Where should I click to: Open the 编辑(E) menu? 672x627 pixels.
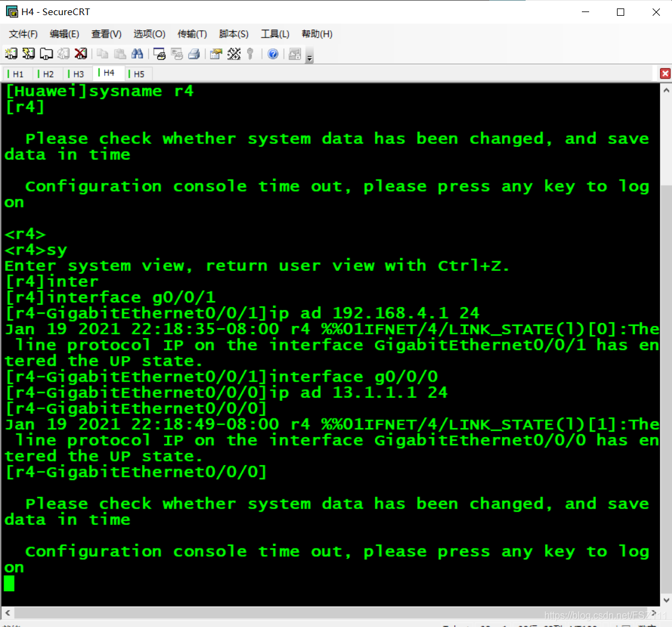coord(64,34)
